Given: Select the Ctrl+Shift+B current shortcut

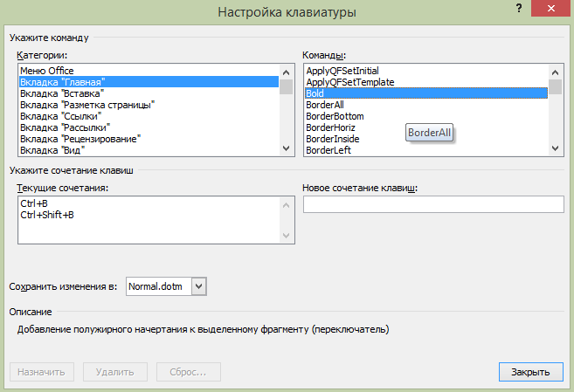Looking at the screenshot, I should tap(149, 215).
